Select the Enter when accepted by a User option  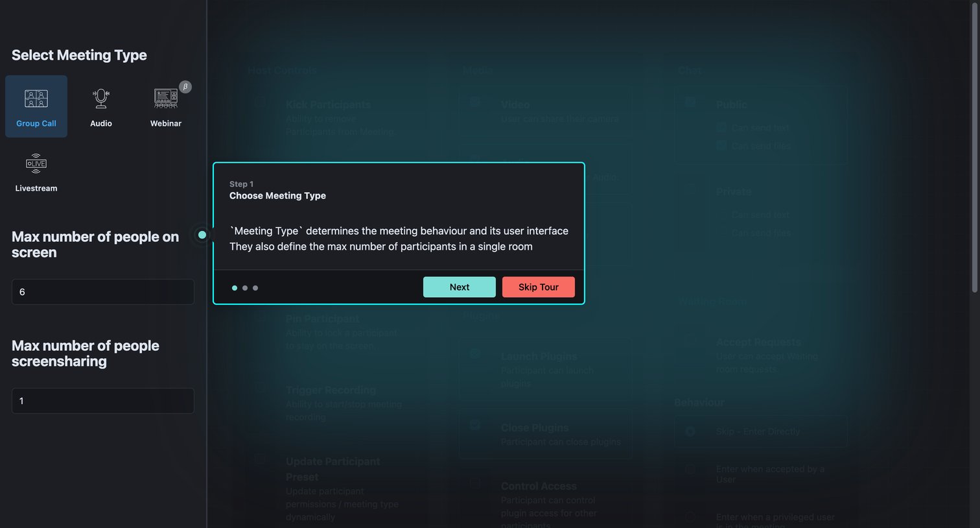[690, 469]
